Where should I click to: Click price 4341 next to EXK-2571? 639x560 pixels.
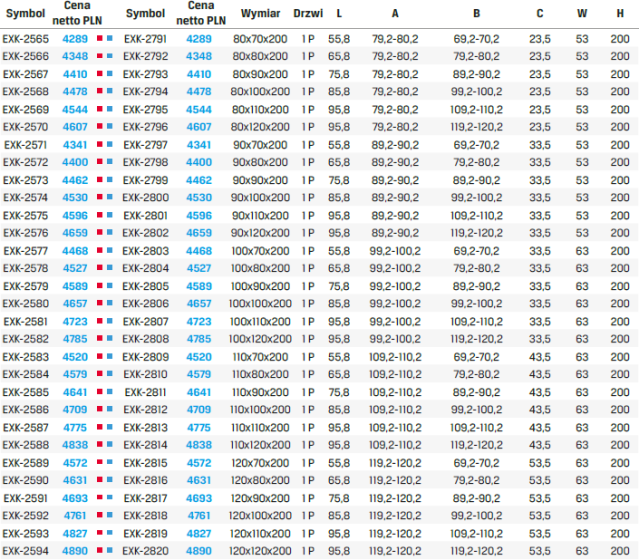75,145
